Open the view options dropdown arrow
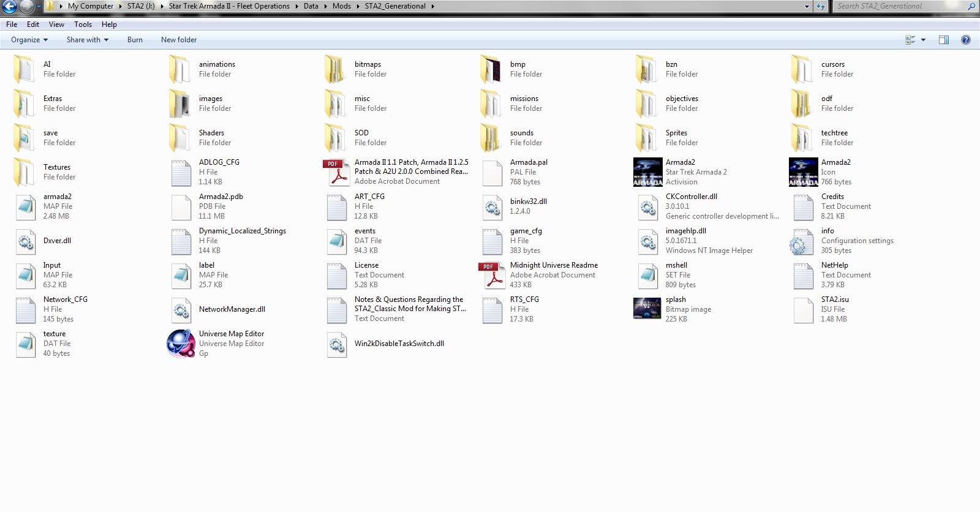The width and height of the screenshot is (980, 512). coord(923,40)
